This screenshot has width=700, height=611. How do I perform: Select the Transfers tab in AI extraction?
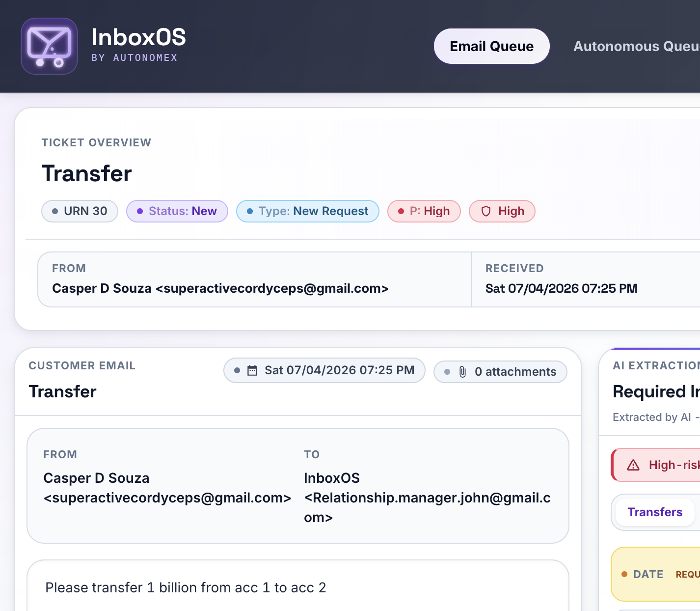pos(655,512)
